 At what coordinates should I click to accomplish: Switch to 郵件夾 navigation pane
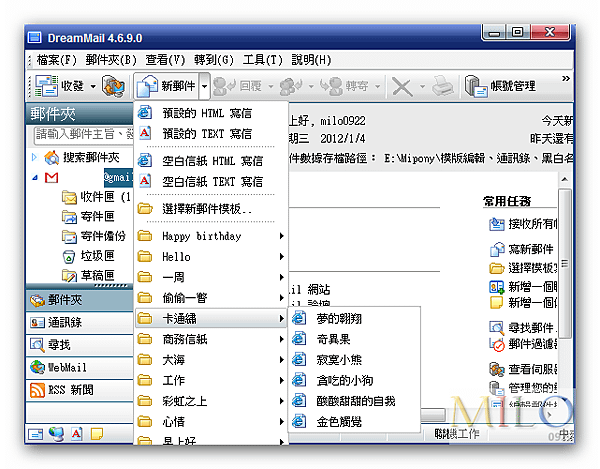coord(80,300)
